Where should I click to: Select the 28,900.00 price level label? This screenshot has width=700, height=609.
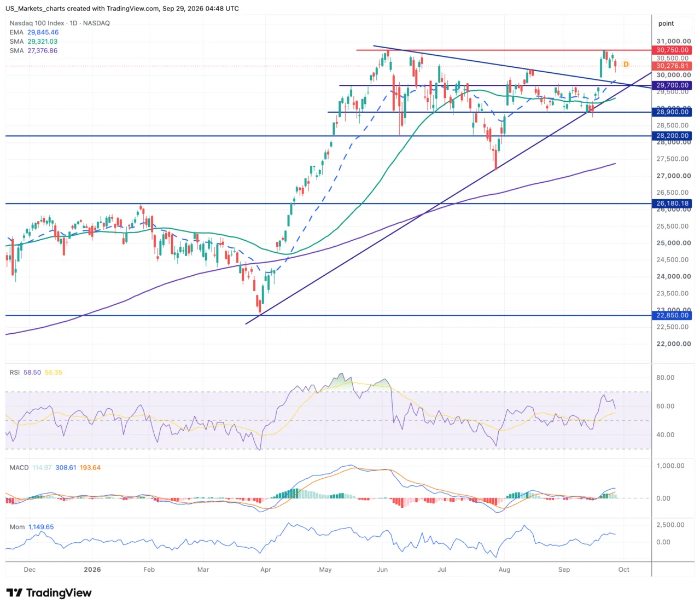pyautogui.click(x=673, y=112)
